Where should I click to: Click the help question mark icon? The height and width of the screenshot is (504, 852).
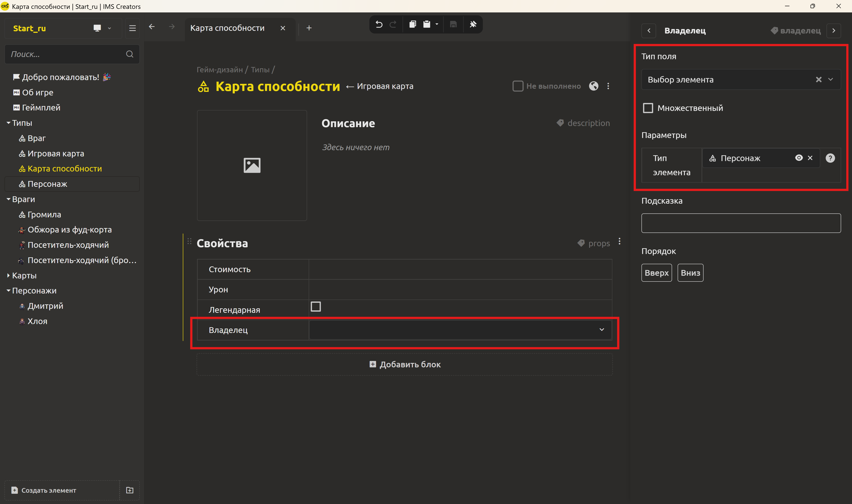tap(830, 158)
